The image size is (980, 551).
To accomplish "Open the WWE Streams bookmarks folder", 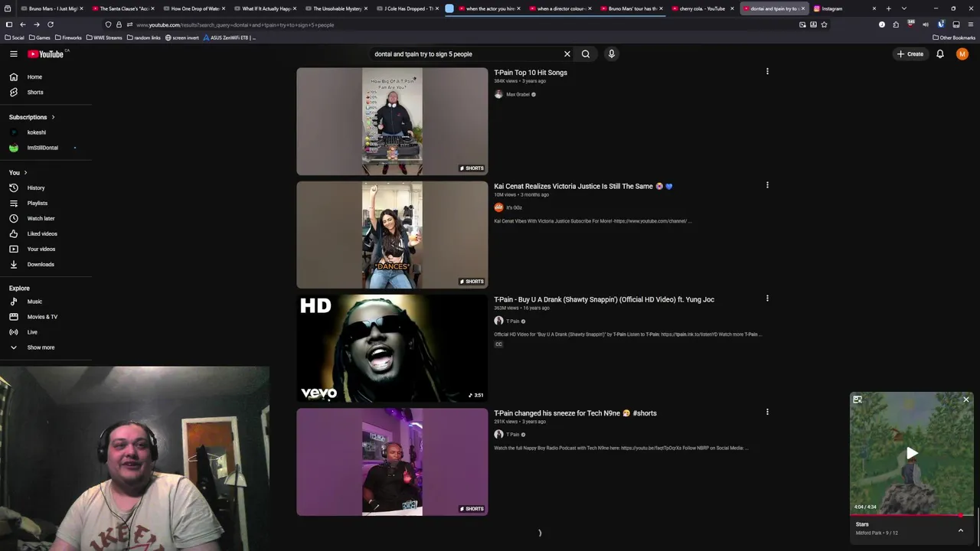I will [104, 37].
